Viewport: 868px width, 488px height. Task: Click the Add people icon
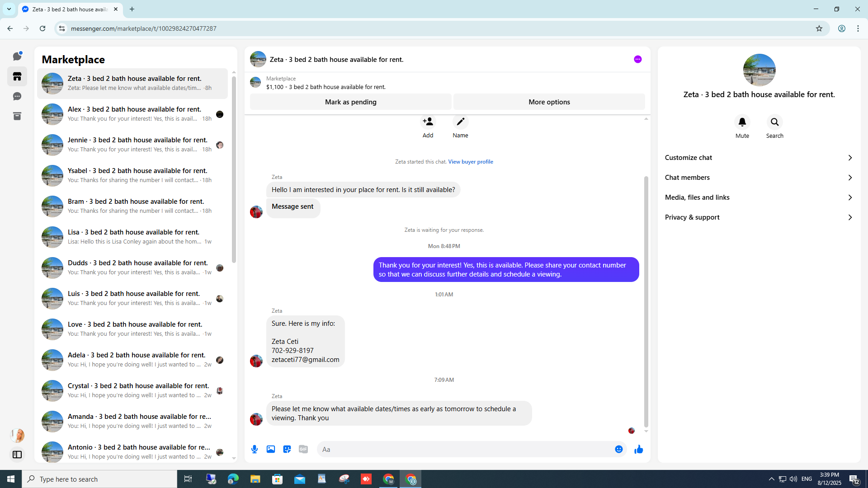click(x=428, y=122)
